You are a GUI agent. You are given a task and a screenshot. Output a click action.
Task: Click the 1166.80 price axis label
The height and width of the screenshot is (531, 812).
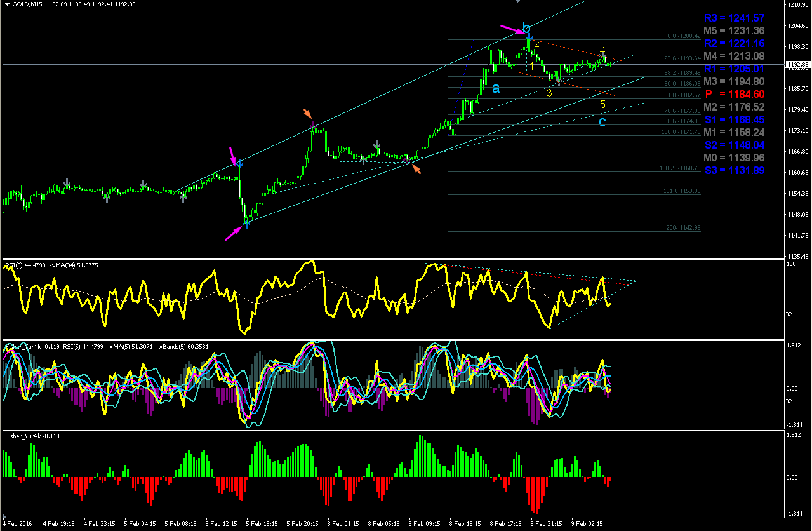pyautogui.click(x=797, y=152)
